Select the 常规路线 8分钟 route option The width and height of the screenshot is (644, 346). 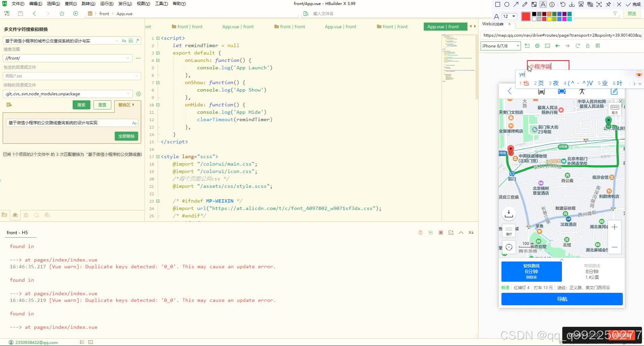[x=592, y=271]
